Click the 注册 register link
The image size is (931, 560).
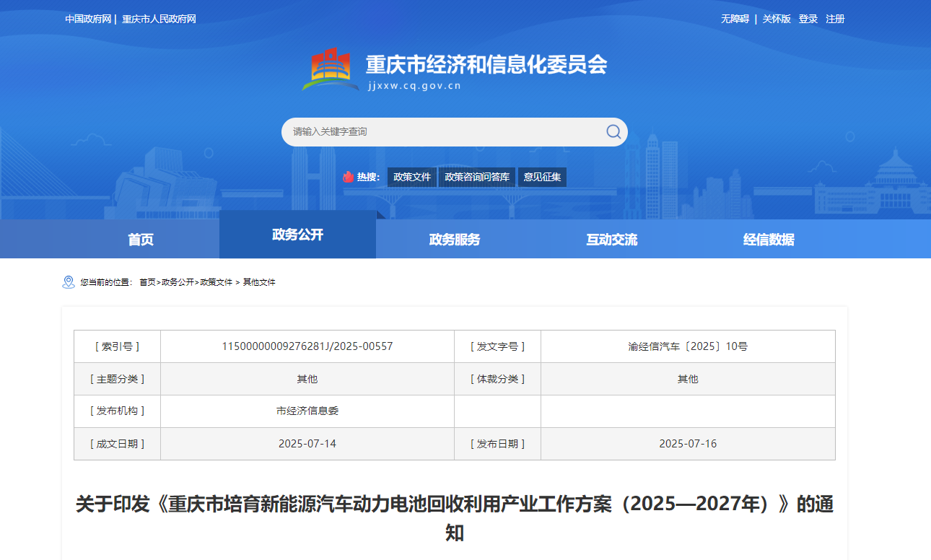coord(835,19)
